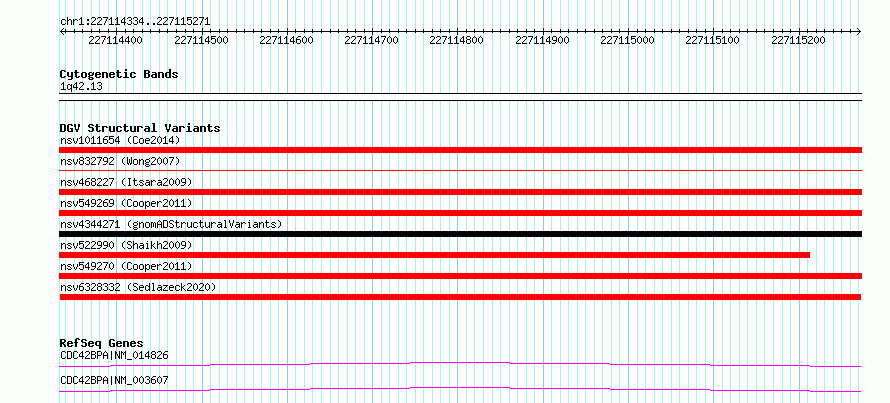Click the magenta line for NM_014826

click(460, 362)
